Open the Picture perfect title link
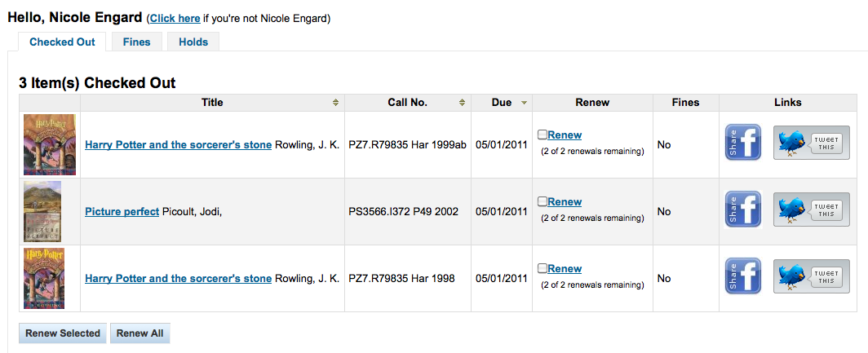 (122, 211)
